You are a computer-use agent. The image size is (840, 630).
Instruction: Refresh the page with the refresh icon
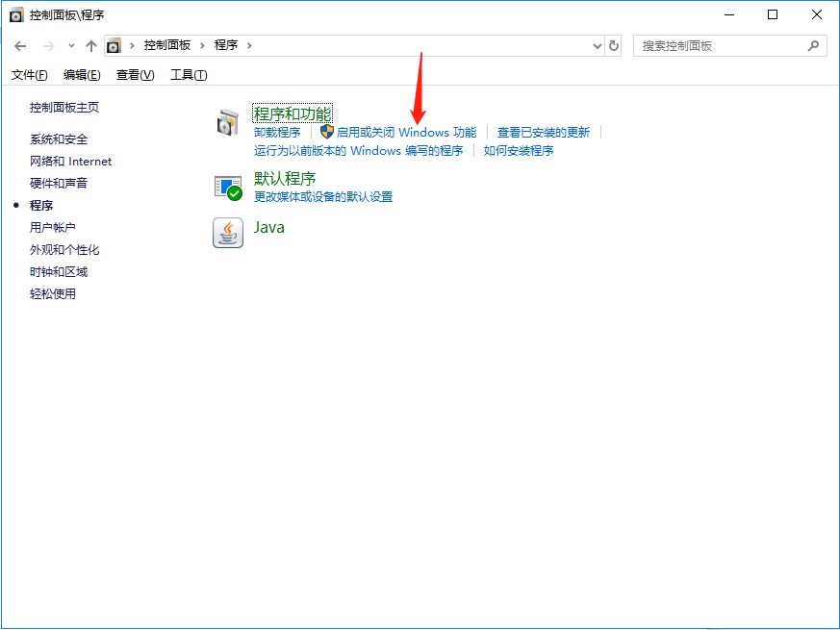(x=615, y=44)
